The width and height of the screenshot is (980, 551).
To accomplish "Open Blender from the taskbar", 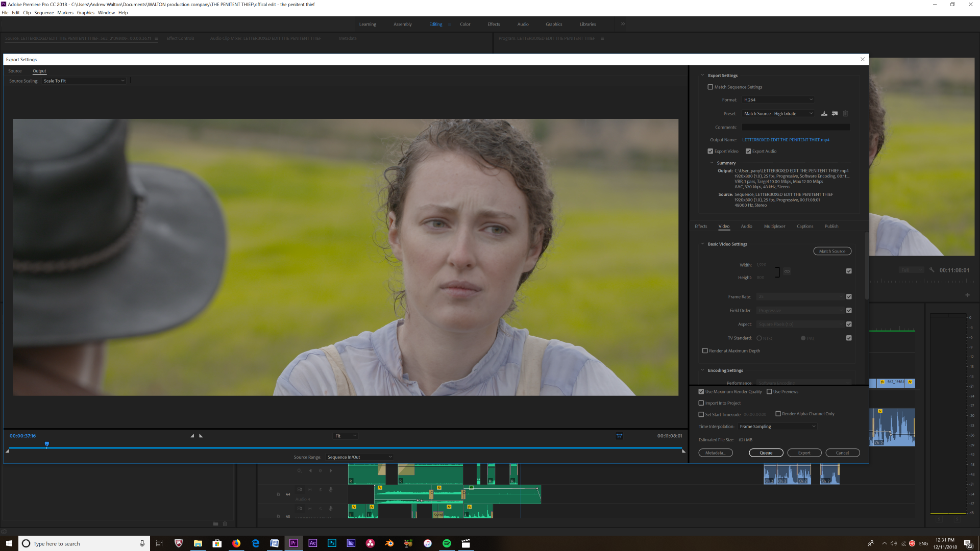I will (389, 543).
